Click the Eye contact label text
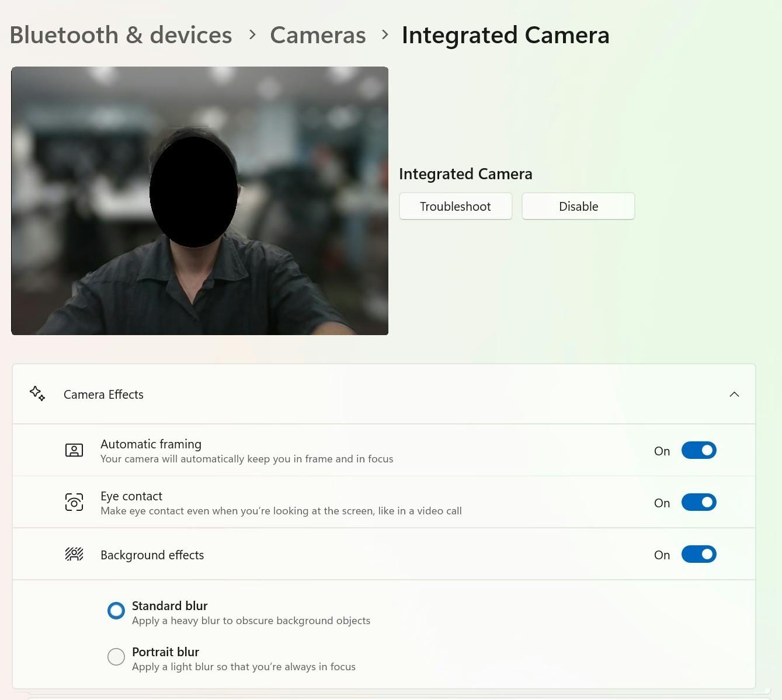This screenshot has width=782, height=700. pos(131,496)
